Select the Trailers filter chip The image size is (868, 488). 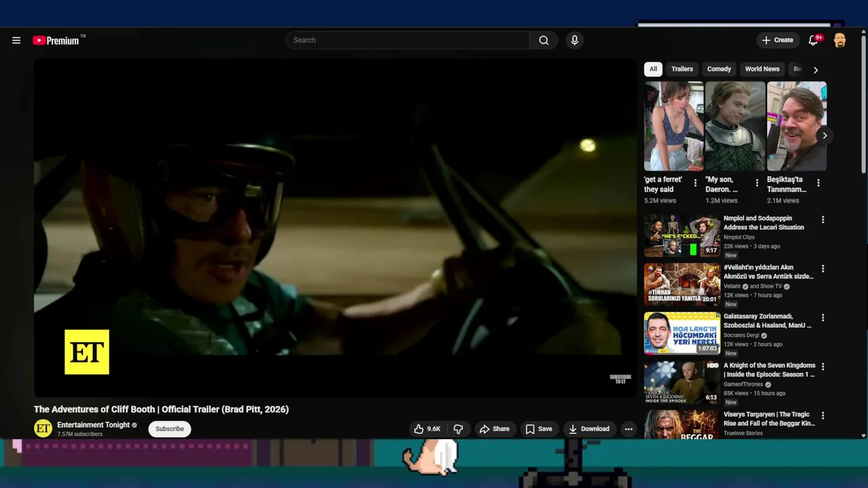point(682,69)
